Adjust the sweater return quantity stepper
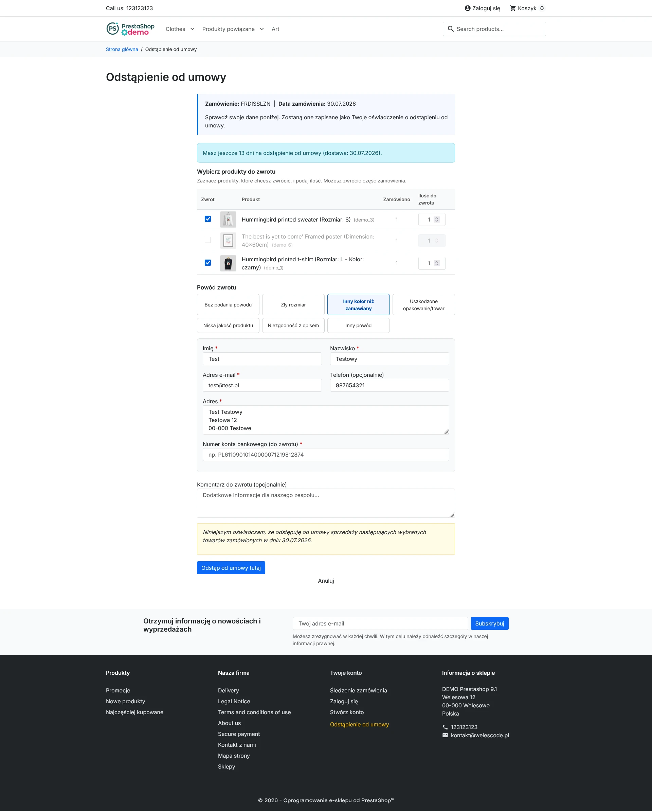This screenshot has width=652, height=812. 437,219
